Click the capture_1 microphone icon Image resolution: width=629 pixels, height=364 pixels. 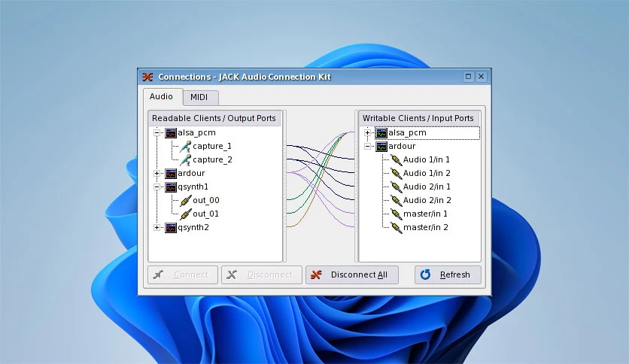click(x=185, y=147)
